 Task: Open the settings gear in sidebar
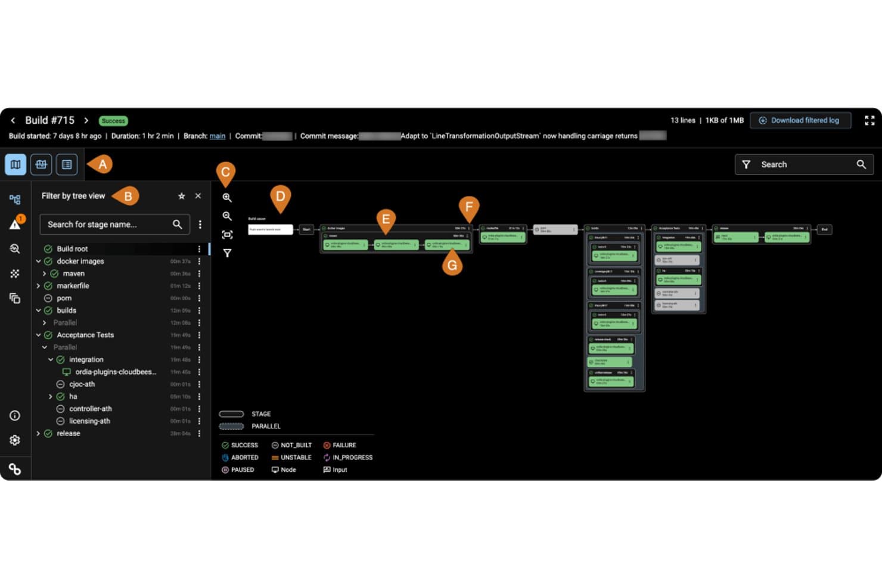tap(15, 440)
